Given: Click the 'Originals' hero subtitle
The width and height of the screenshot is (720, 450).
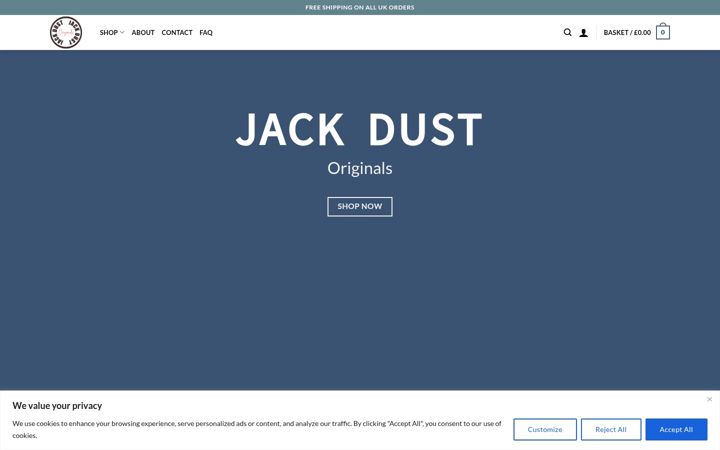Looking at the screenshot, I should pos(360,169).
